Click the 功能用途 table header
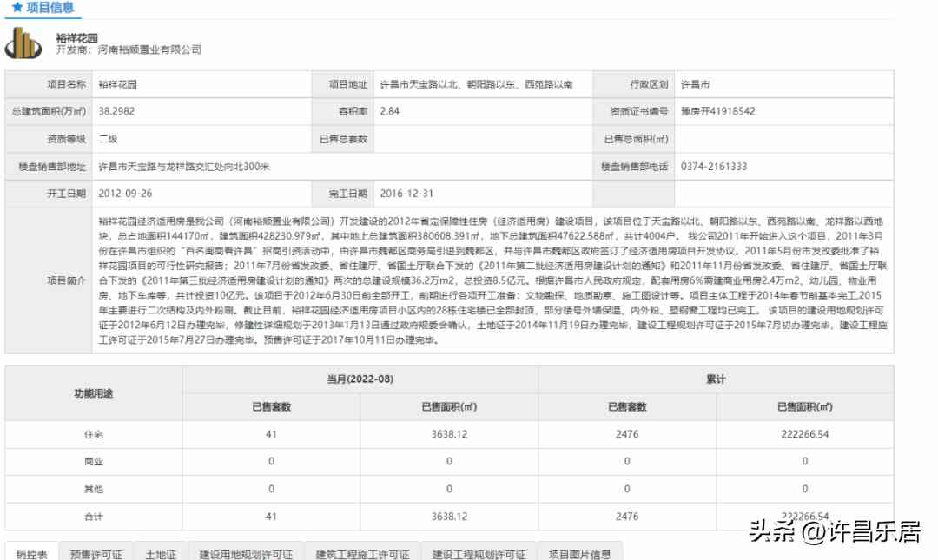 (93, 393)
